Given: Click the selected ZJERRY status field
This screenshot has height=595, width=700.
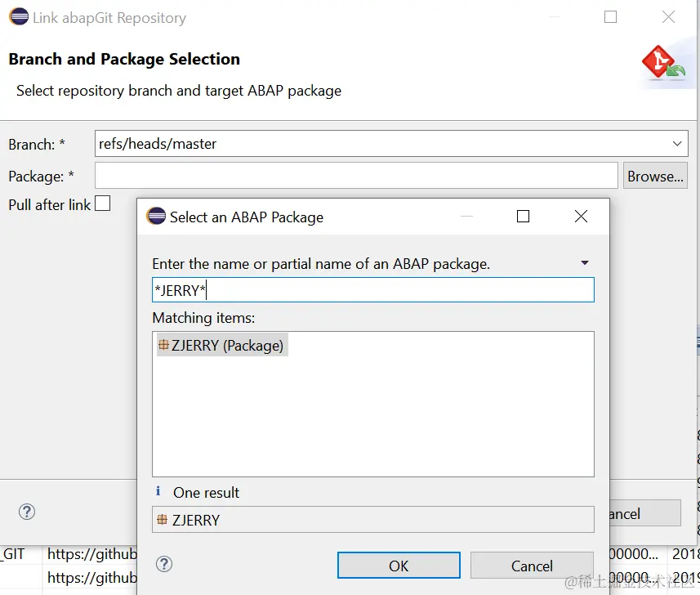Looking at the screenshot, I should [372, 520].
